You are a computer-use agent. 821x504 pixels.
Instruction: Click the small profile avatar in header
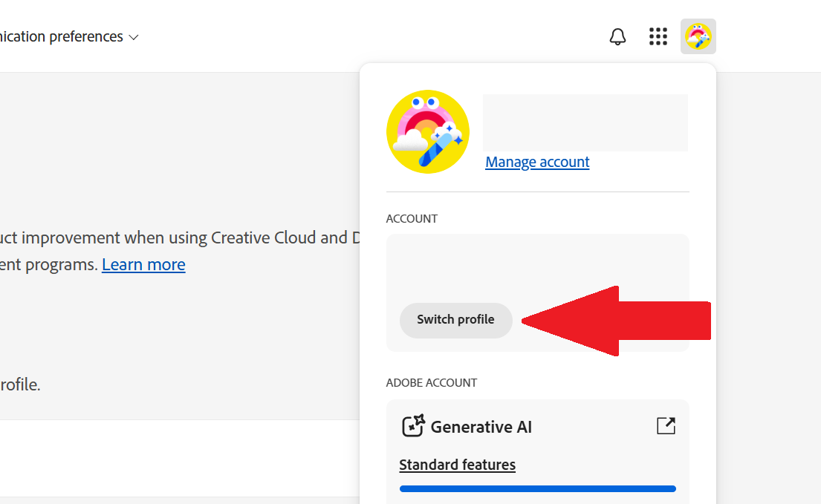pos(698,36)
